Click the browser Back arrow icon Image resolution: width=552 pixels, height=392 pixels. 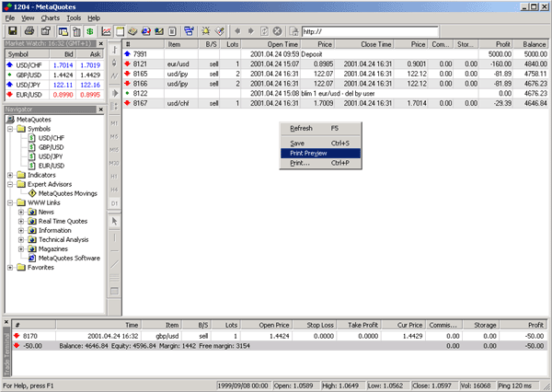(x=237, y=31)
